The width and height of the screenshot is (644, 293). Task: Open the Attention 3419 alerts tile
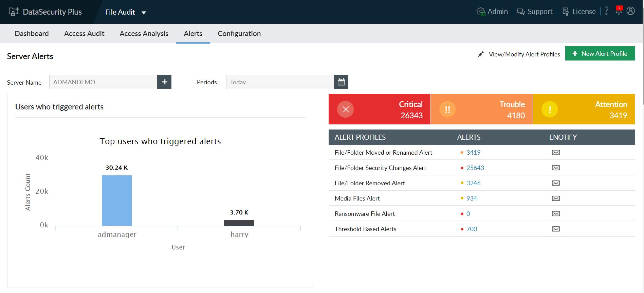coord(584,109)
